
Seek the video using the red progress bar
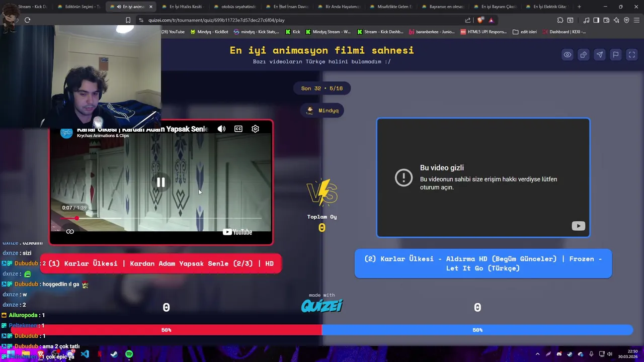click(161, 218)
